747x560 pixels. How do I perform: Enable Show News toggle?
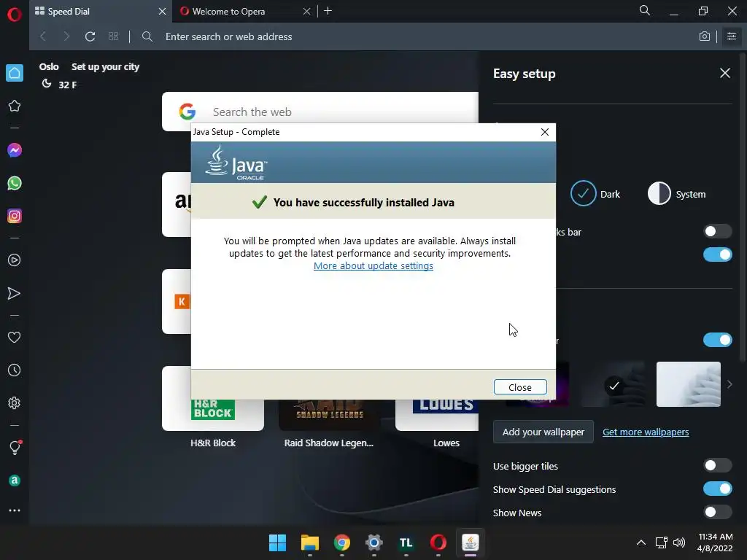tap(718, 512)
